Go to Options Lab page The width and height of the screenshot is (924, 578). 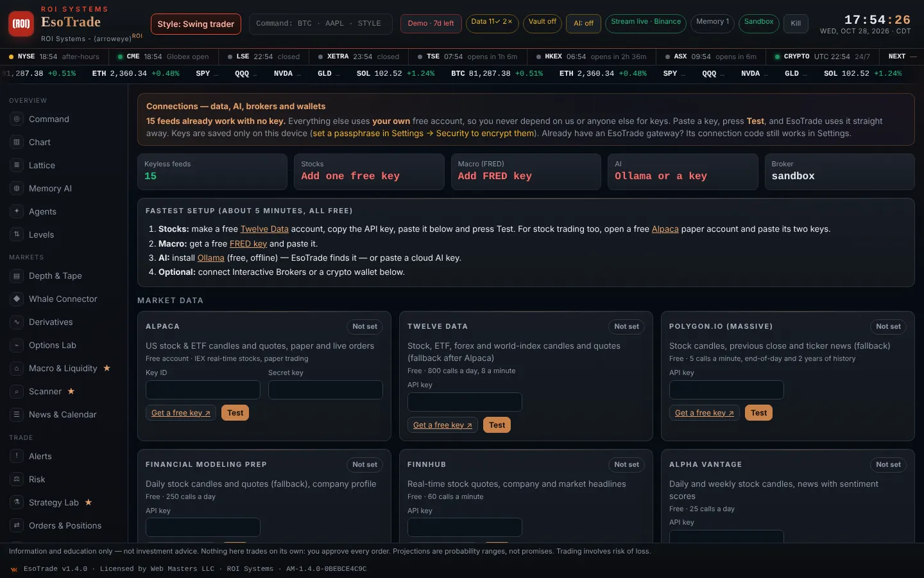[x=53, y=345]
